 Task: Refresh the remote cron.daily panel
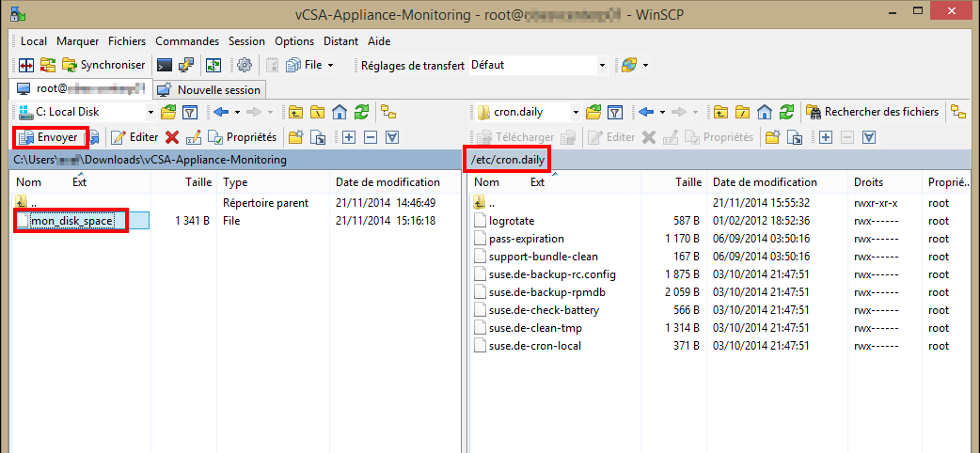click(x=787, y=112)
